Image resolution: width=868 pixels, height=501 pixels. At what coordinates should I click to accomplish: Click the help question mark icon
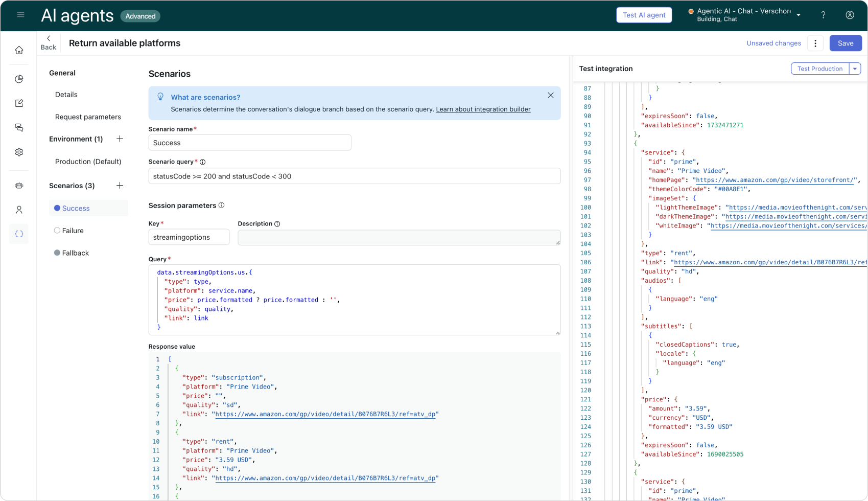pos(823,15)
